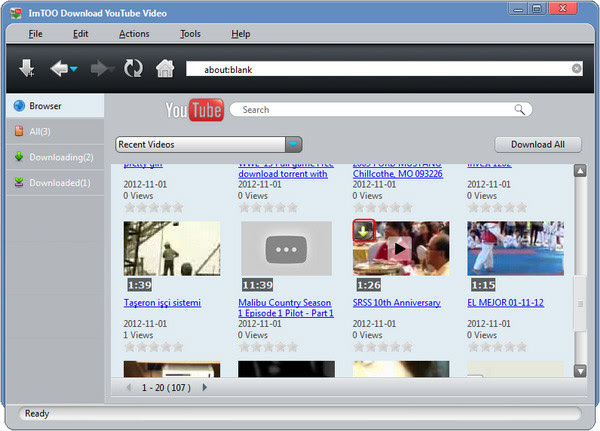The image size is (600, 431).
Task: Click the YouTube Search field
Action: click(x=381, y=110)
